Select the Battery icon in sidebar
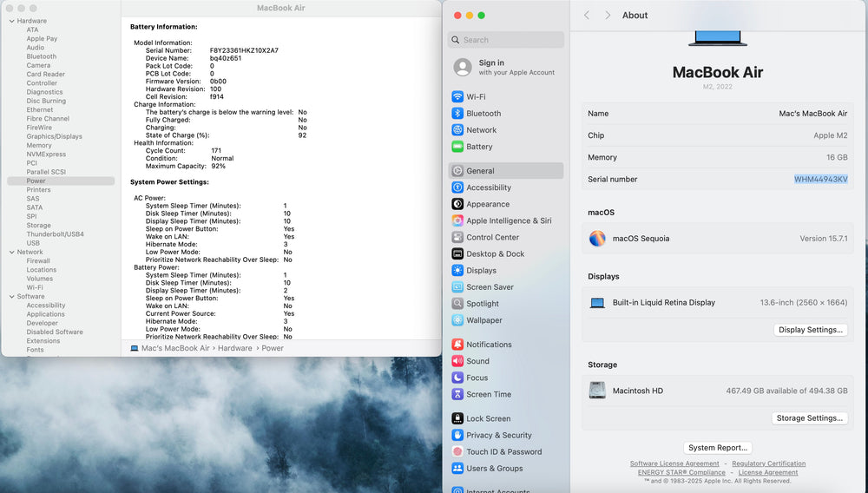The width and height of the screenshot is (868, 493). [457, 147]
